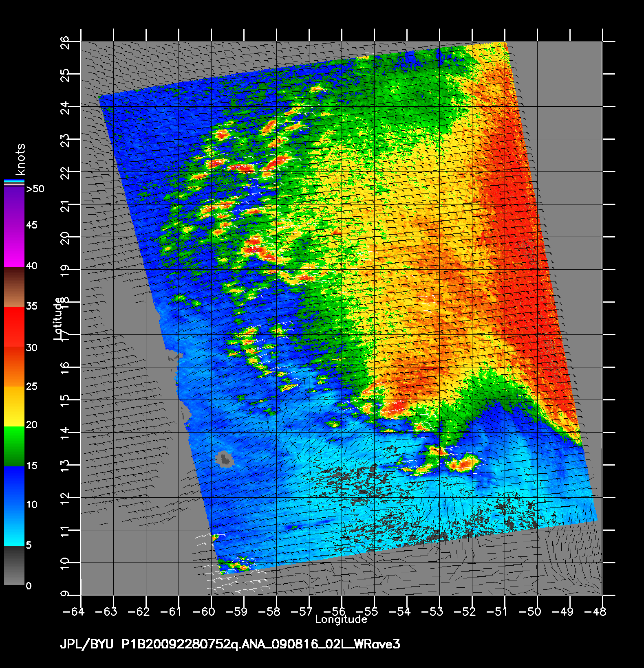This screenshot has height=668, width=644.
Task: Click the '>50' label on the color scale
Action: [35, 189]
